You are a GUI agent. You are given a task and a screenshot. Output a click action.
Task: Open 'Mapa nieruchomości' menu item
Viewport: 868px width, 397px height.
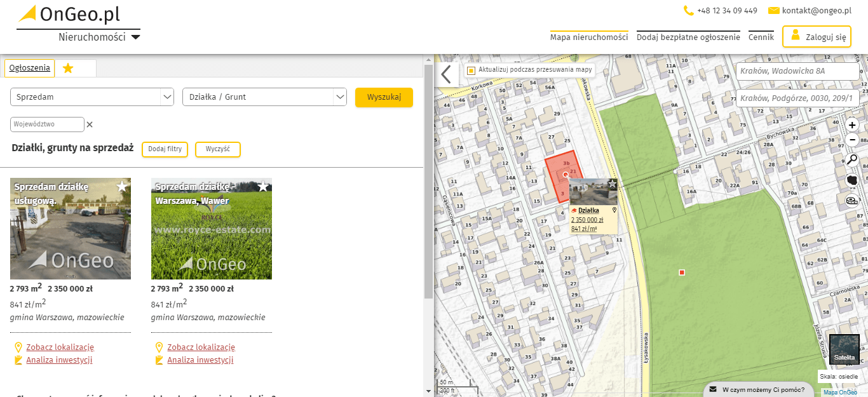click(x=589, y=37)
